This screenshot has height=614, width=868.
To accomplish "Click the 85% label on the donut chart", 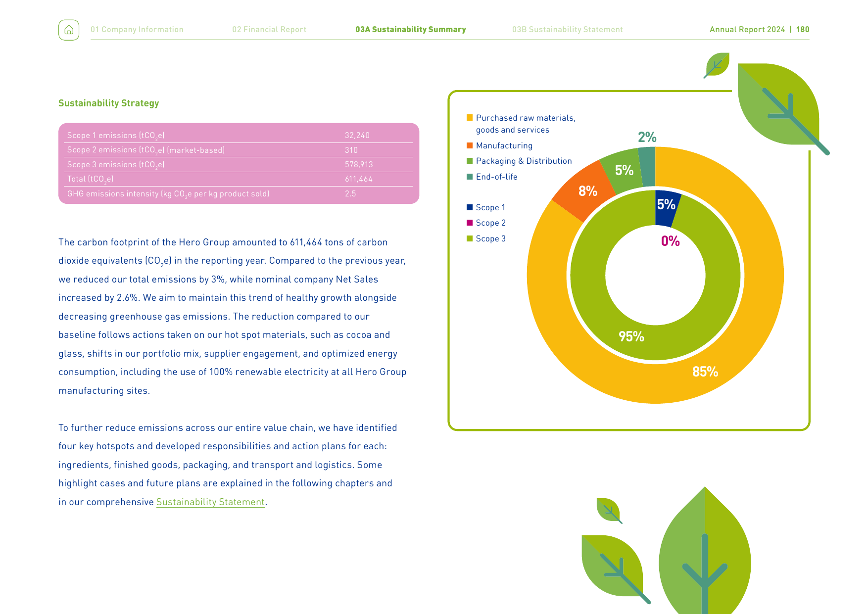I will (705, 372).
